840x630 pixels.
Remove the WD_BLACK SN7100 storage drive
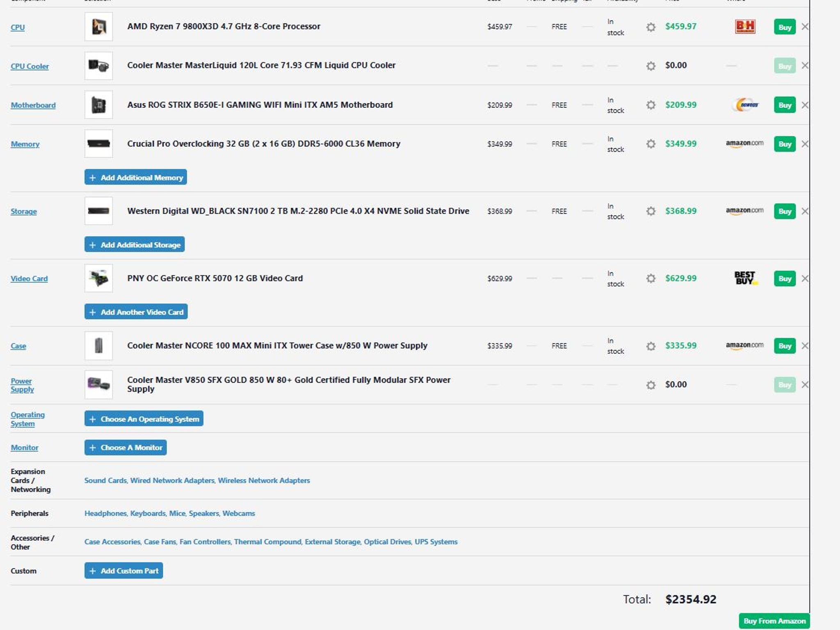(805, 211)
